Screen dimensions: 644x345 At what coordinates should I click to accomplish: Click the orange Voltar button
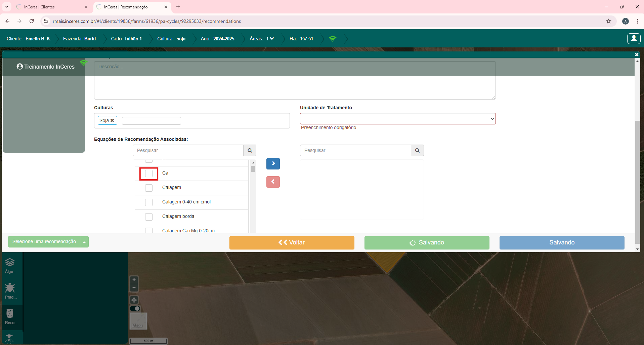coord(292,242)
